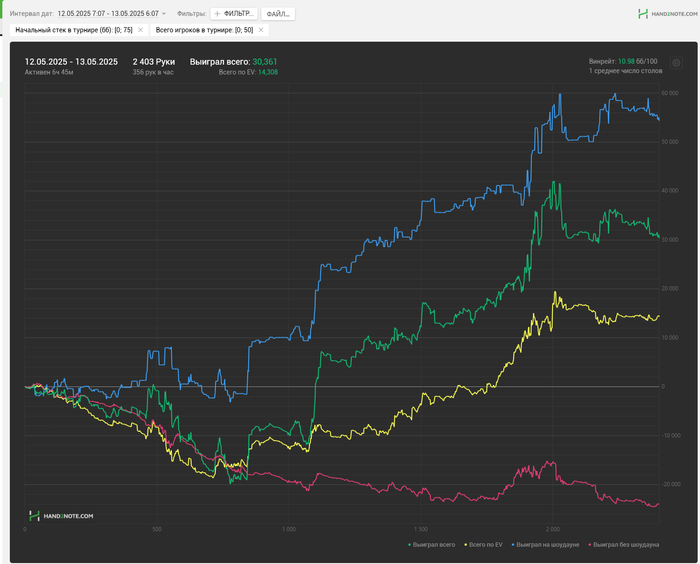
Task: Click the EV total value 14,308
Action: [268, 72]
